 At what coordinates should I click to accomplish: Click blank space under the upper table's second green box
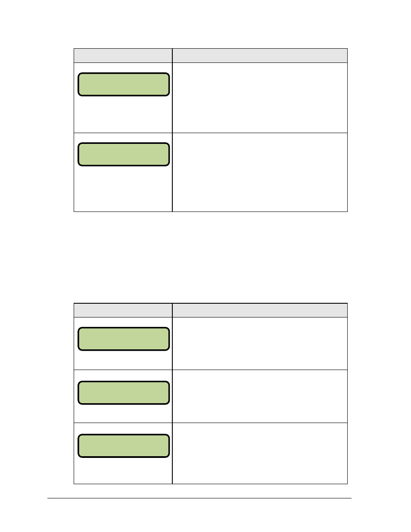tap(123, 189)
